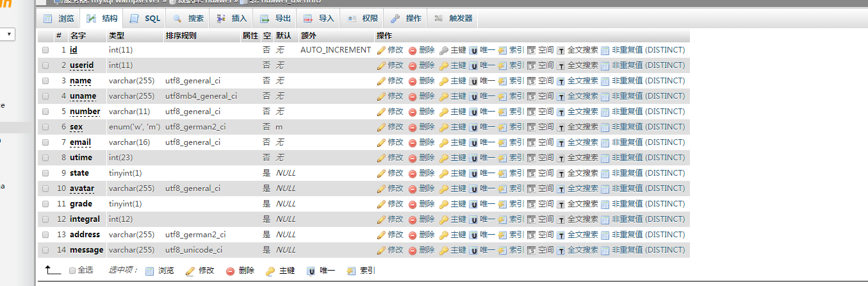This screenshot has width=868, height=286.
Task: Click the primary key icon for the name row
Action: pos(444,81)
